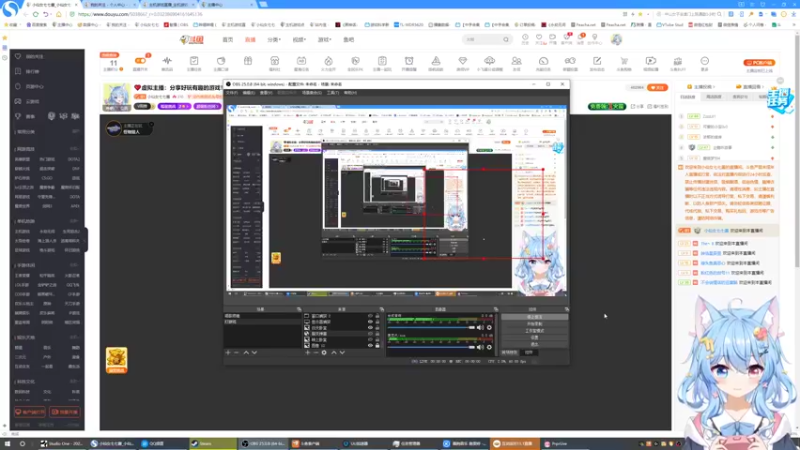
Task: Enable Studio Mode in OBS controls
Action: [x=534, y=331]
